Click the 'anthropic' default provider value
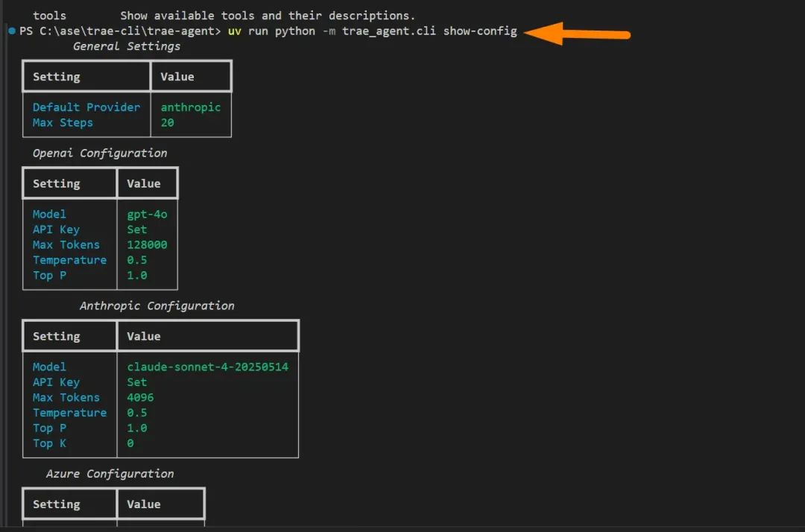 click(x=191, y=107)
